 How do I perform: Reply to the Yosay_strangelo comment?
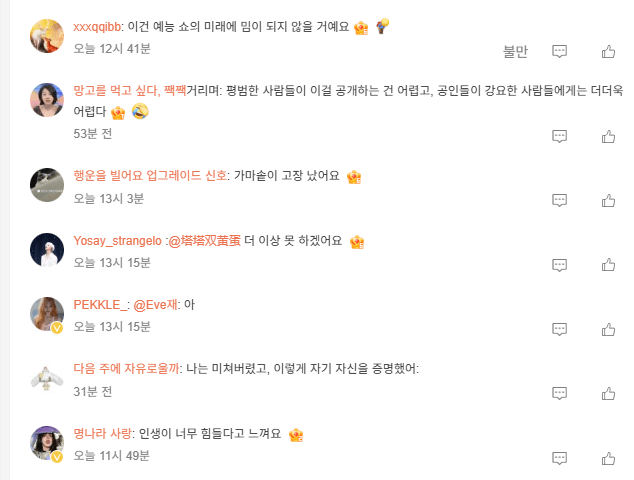[560, 264]
